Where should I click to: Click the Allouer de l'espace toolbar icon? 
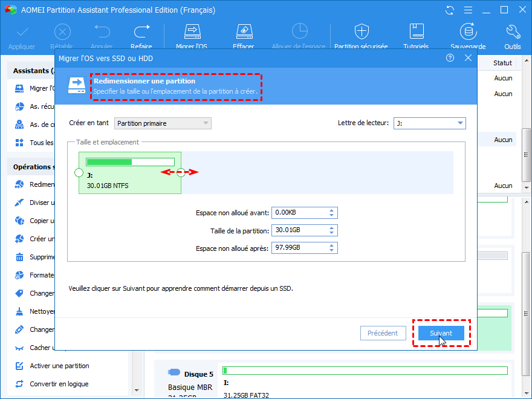pos(300,31)
